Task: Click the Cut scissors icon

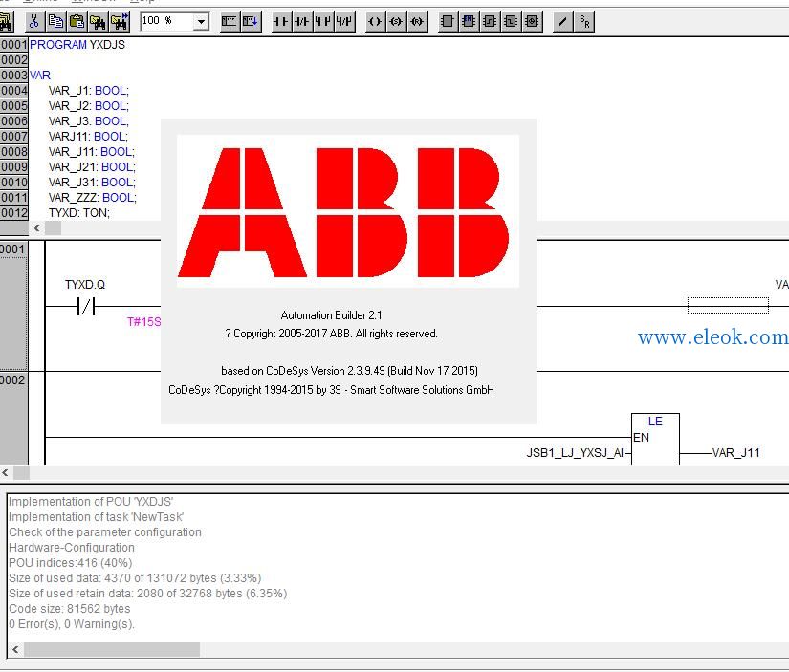Action: (x=33, y=21)
